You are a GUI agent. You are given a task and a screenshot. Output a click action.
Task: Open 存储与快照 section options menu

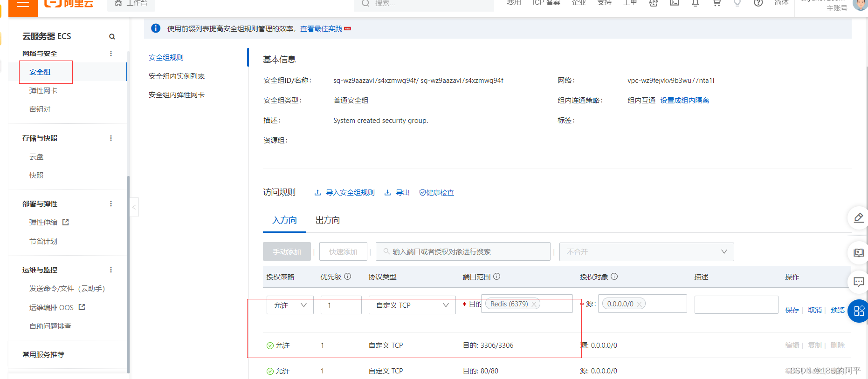(x=111, y=138)
